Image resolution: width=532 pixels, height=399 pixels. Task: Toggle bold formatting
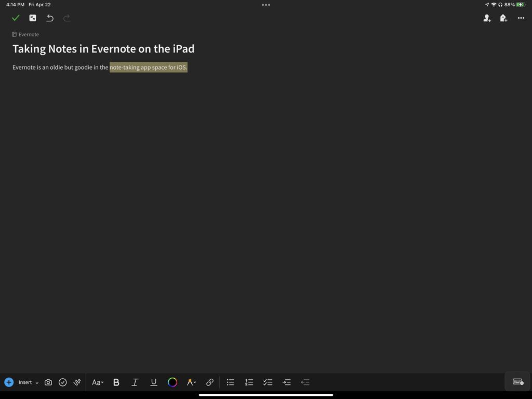116,382
